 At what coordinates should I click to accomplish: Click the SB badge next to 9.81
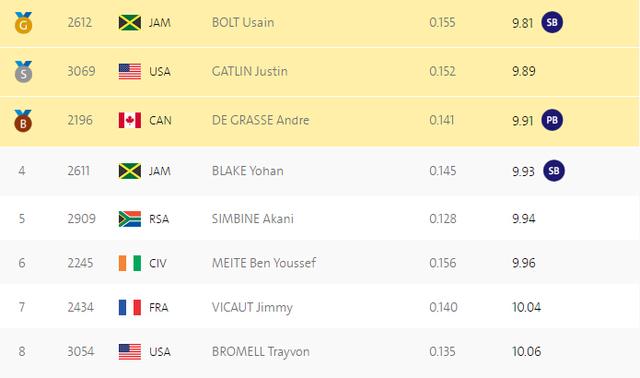(x=552, y=22)
